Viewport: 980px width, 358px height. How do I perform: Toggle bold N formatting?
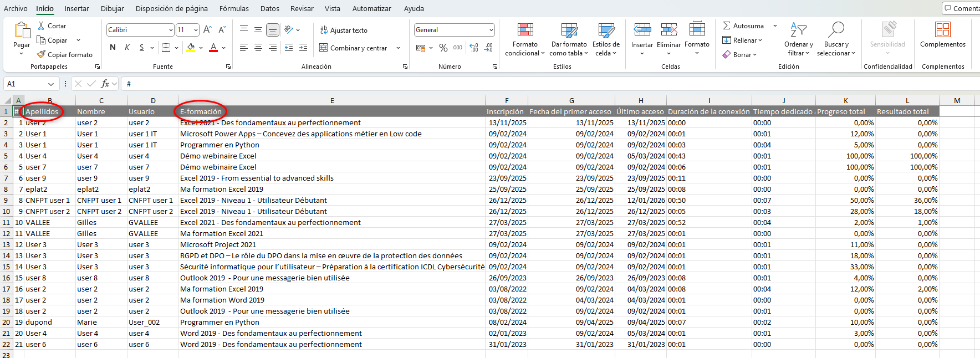tap(113, 48)
